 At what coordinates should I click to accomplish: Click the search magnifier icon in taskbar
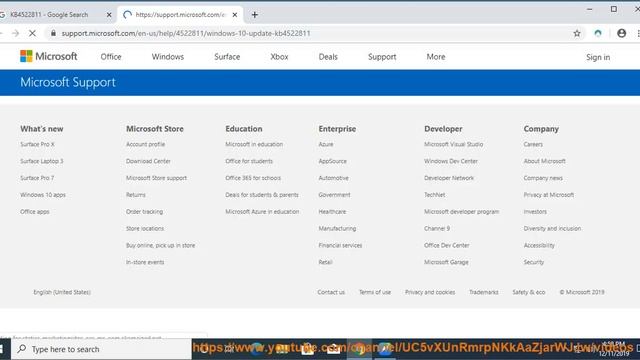[22, 349]
